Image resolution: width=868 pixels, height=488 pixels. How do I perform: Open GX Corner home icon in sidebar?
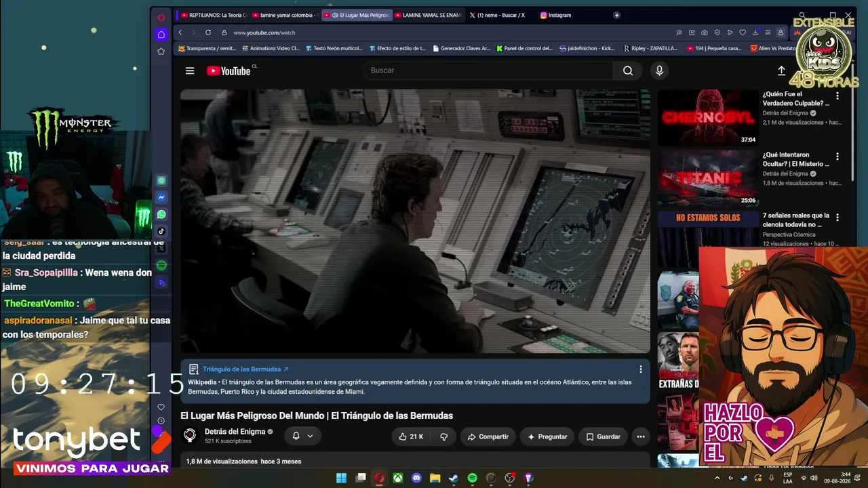(x=161, y=35)
